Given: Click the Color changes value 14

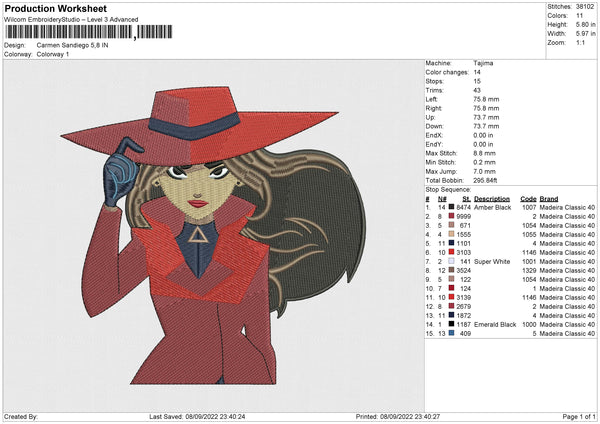Looking at the screenshot, I should tap(477, 72).
